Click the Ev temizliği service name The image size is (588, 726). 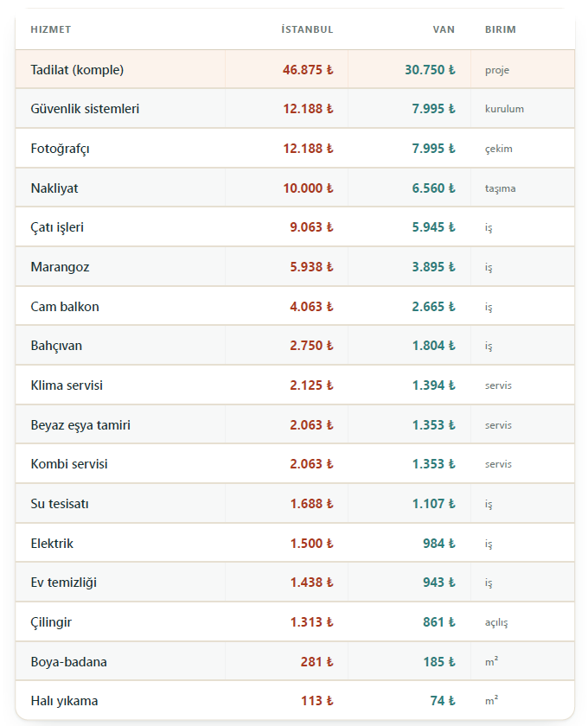pyautogui.click(x=63, y=583)
